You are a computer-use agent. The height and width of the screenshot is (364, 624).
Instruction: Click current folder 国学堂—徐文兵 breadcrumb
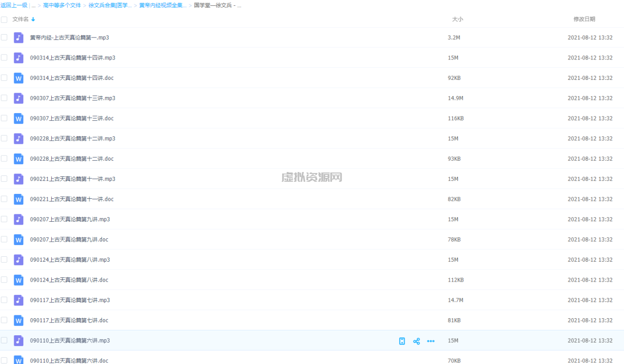(217, 5)
